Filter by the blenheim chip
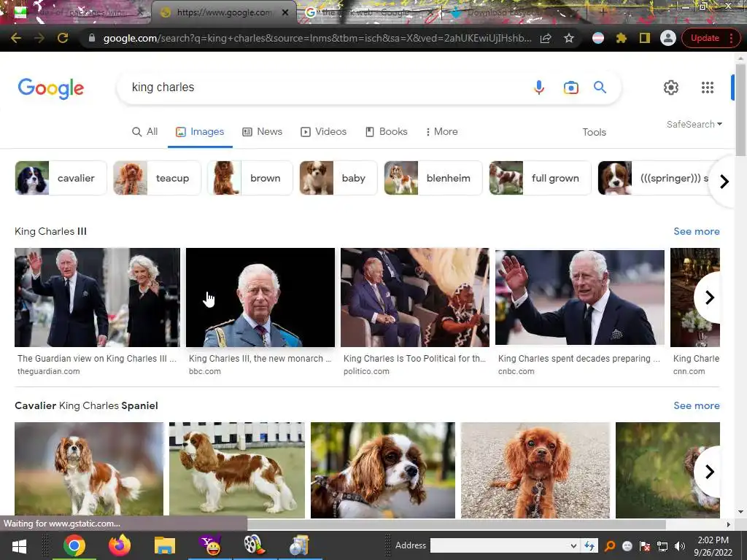Image resolution: width=747 pixels, height=560 pixels. click(433, 178)
